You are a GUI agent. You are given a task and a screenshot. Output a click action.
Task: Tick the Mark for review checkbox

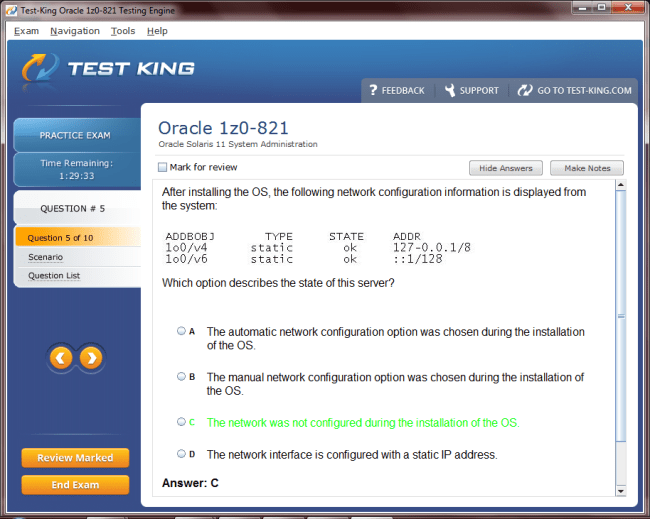pyautogui.click(x=162, y=167)
